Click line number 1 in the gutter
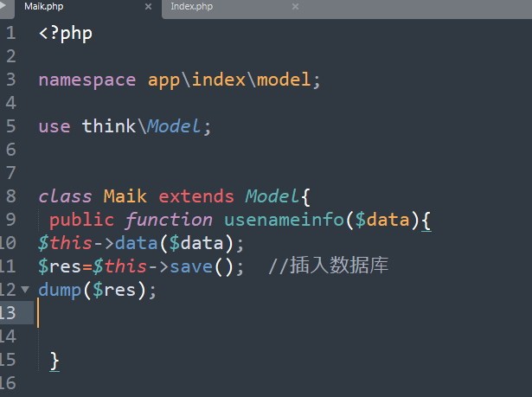The height and width of the screenshot is (397, 532). [x=11, y=33]
